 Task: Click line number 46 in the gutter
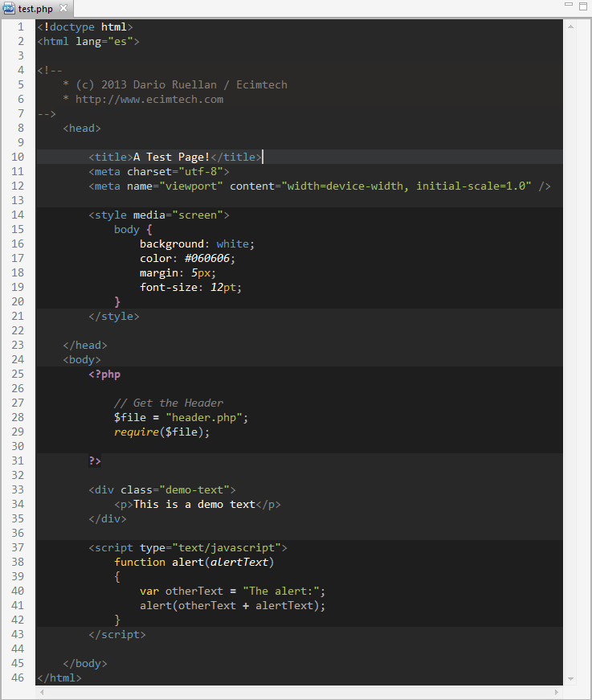[x=18, y=677]
